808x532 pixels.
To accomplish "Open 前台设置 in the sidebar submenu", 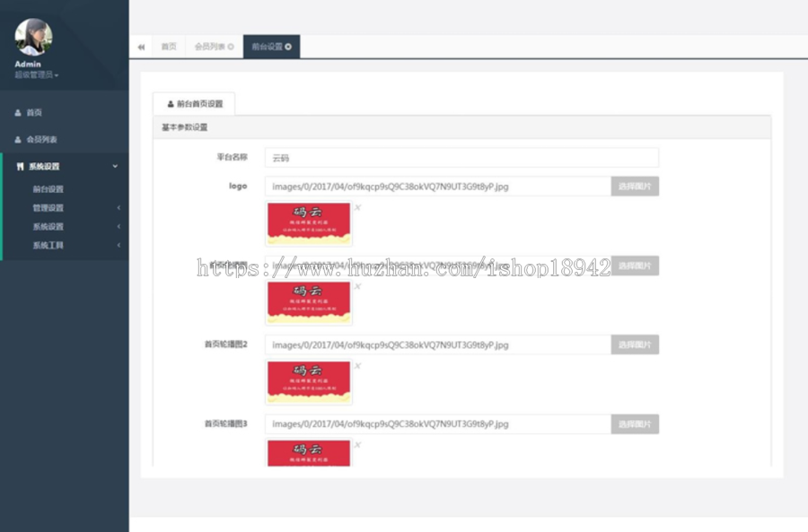I will tap(48, 189).
